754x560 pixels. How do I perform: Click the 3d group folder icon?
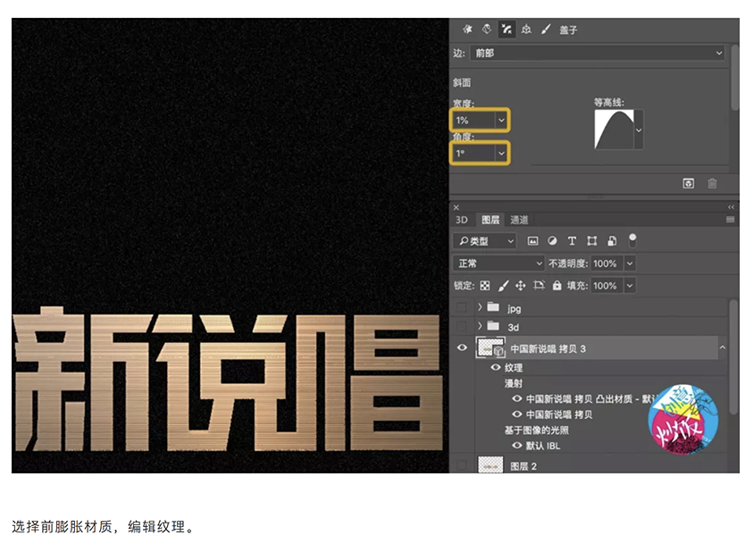pos(493,326)
